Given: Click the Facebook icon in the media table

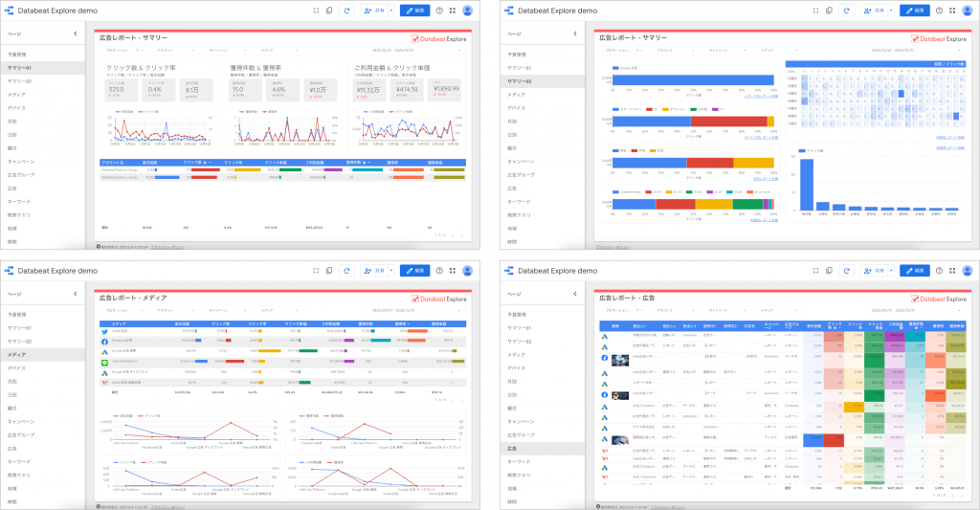Looking at the screenshot, I should (x=104, y=342).
